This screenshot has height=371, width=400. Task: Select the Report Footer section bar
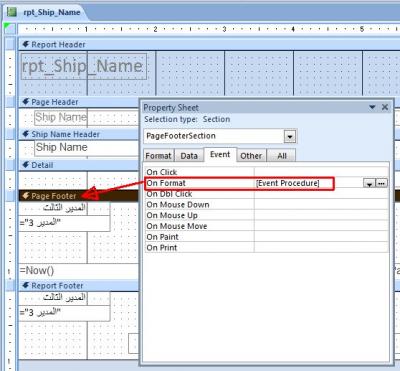[x=79, y=286]
